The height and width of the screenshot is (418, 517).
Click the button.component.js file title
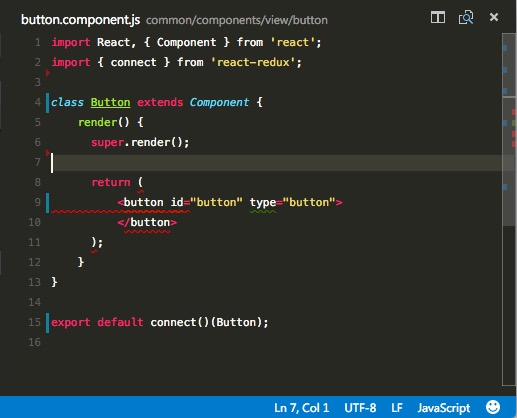(x=80, y=20)
